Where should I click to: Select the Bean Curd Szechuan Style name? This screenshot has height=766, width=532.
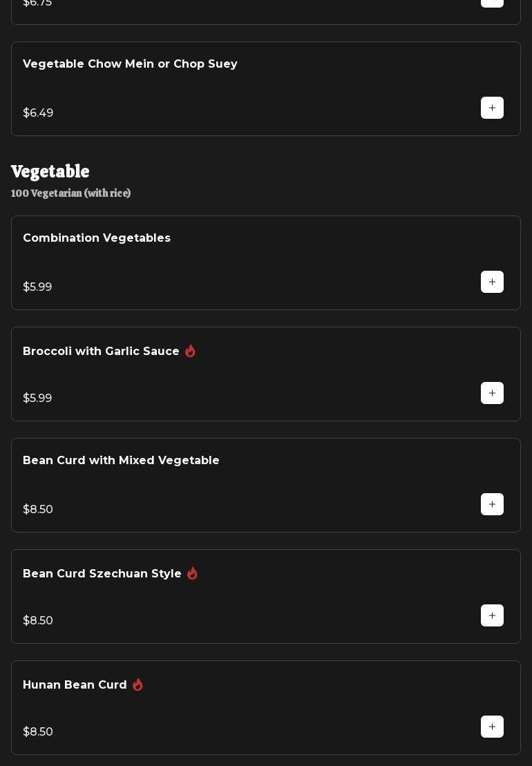(102, 574)
